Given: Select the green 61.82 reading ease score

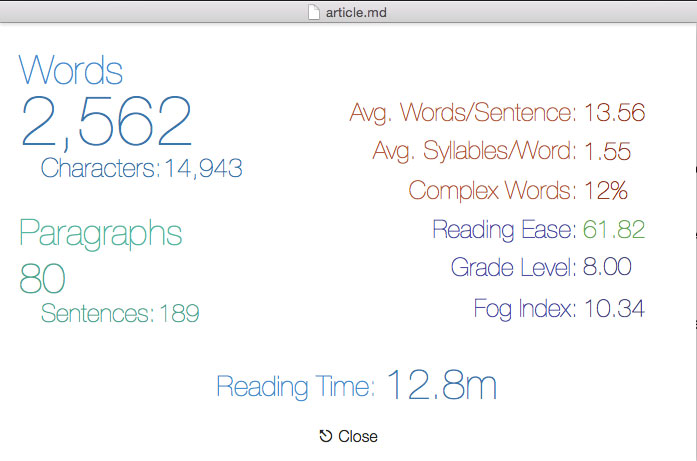Looking at the screenshot, I should point(614,229).
